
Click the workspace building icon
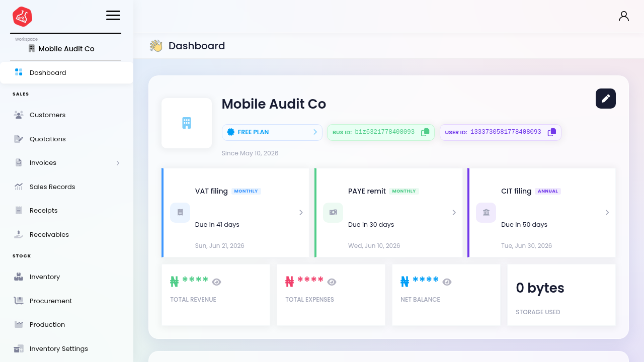(x=32, y=48)
